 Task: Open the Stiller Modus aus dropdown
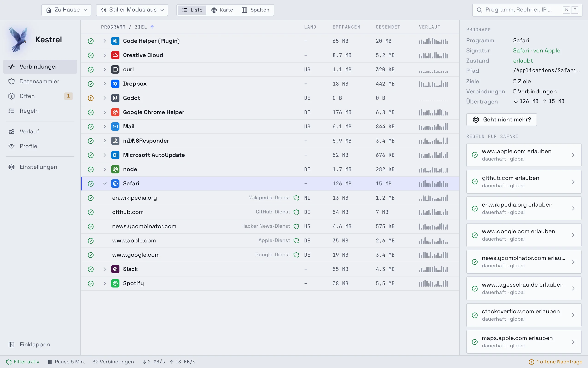click(x=132, y=10)
